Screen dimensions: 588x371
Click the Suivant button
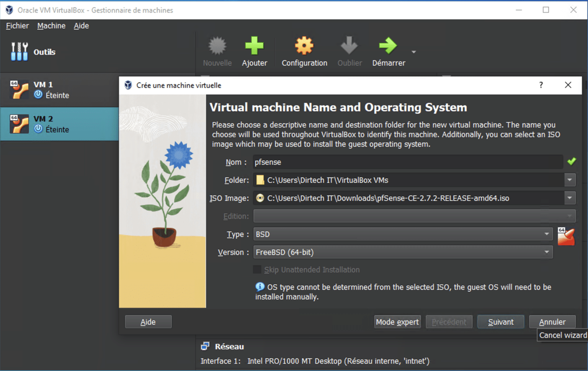coord(500,322)
